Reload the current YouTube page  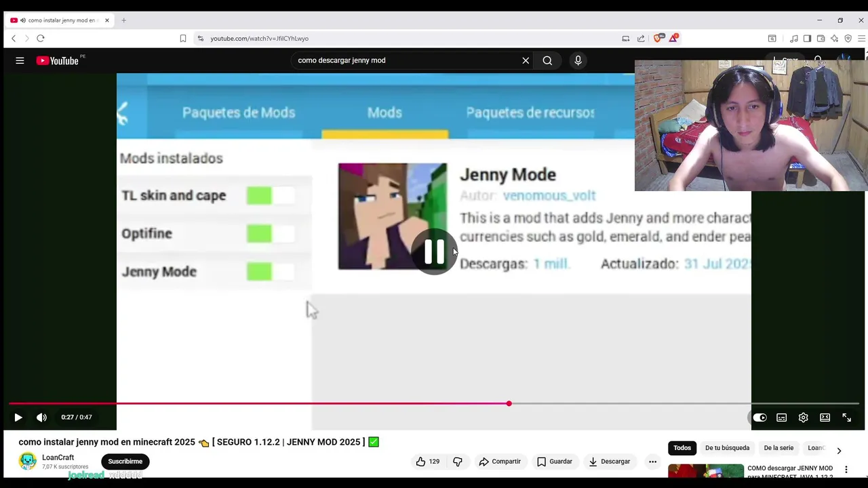(41, 39)
